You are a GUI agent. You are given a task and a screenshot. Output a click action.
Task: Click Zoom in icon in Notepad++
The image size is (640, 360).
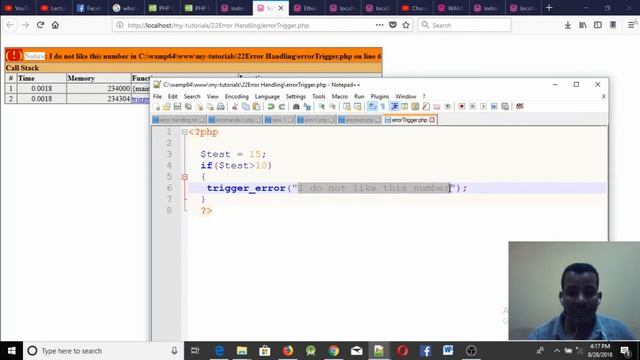coord(322,107)
